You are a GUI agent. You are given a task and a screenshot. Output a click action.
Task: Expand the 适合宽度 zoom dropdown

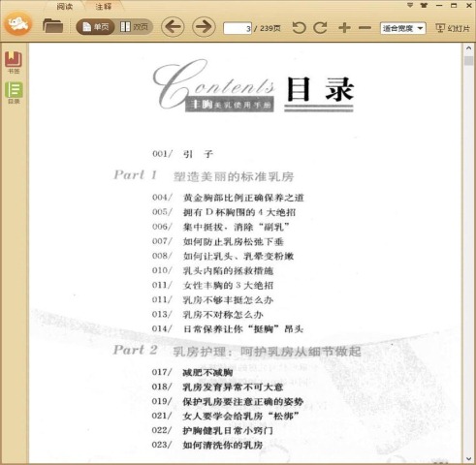click(x=403, y=28)
